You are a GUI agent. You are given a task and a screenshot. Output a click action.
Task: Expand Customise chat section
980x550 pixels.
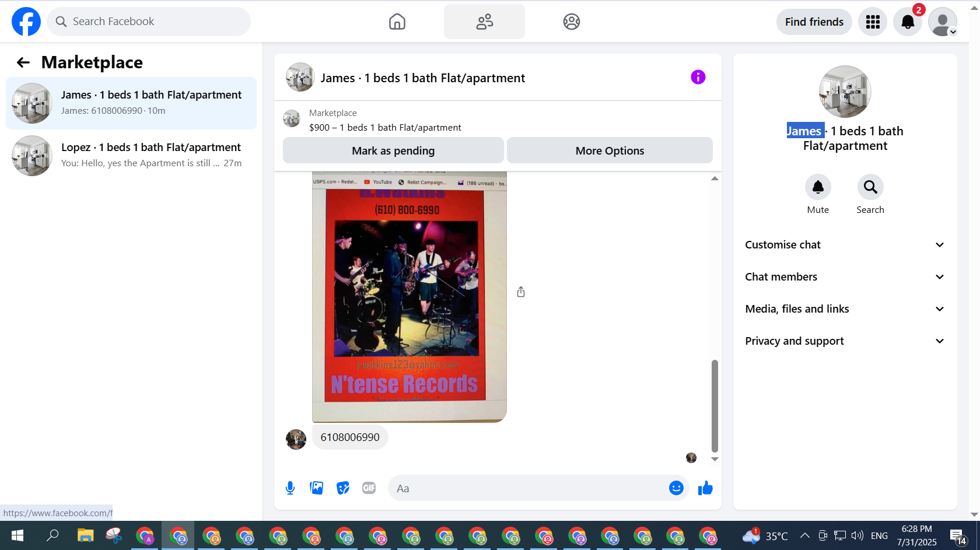click(845, 245)
